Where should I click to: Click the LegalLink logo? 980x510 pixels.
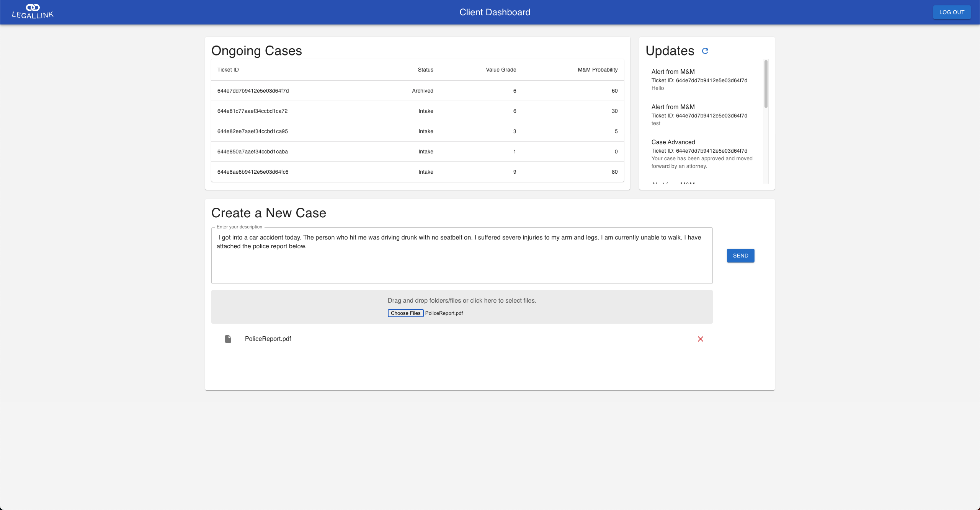click(33, 11)
